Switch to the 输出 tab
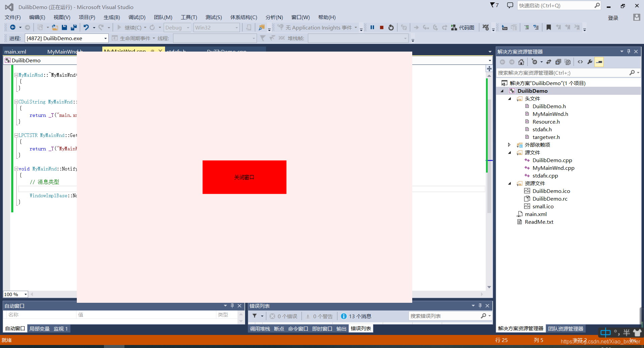Screen dimensions: 644x348 tap(341, 329)
